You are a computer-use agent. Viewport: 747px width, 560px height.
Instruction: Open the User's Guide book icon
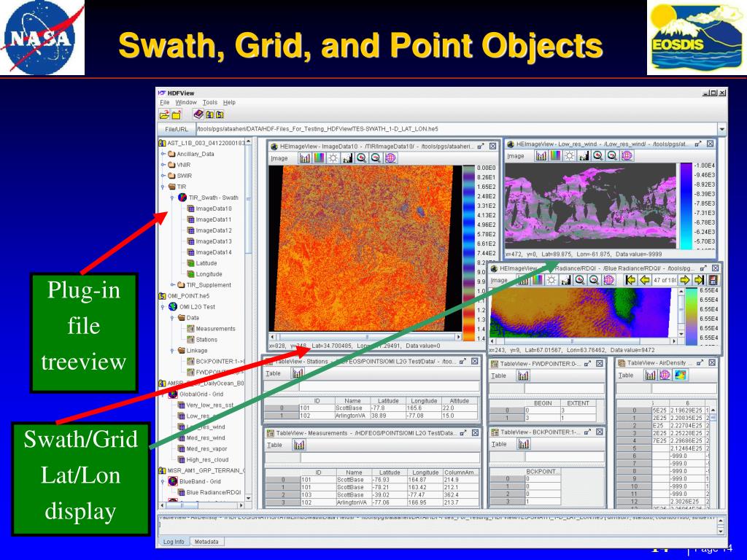click(197, 114)
